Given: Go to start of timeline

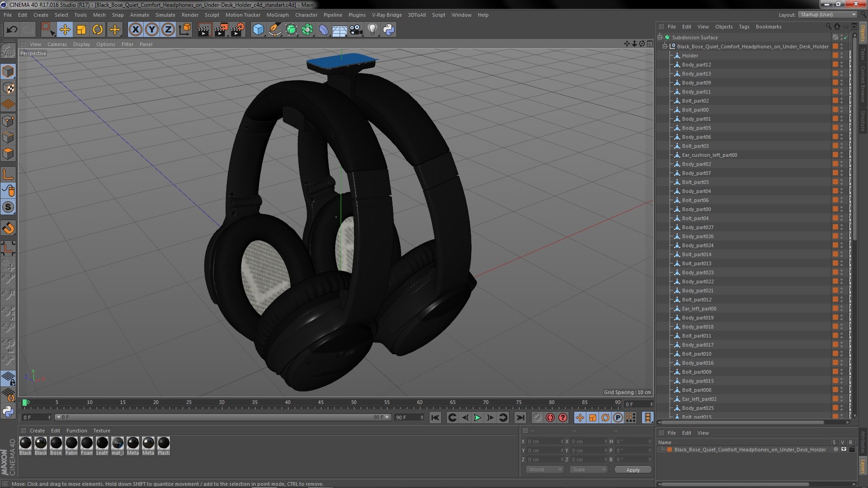Looking at the screenshot, I should 435,418.
